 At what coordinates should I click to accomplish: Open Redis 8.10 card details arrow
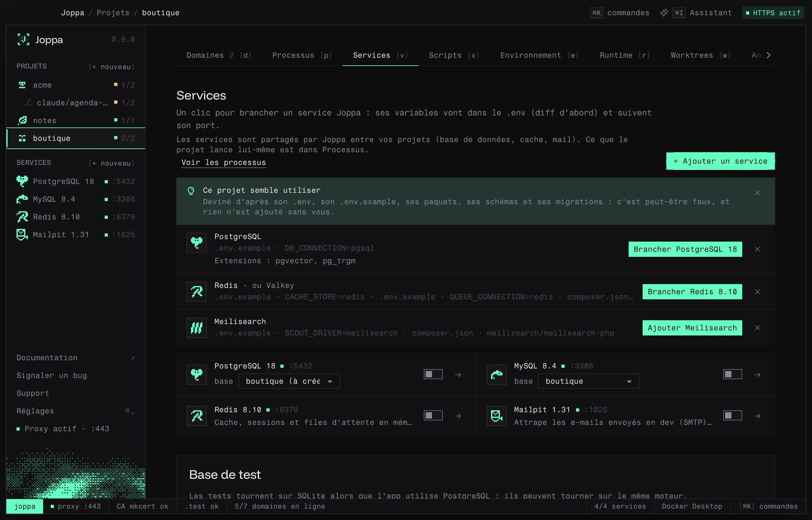pyautogui.click(x=458, y=416)
